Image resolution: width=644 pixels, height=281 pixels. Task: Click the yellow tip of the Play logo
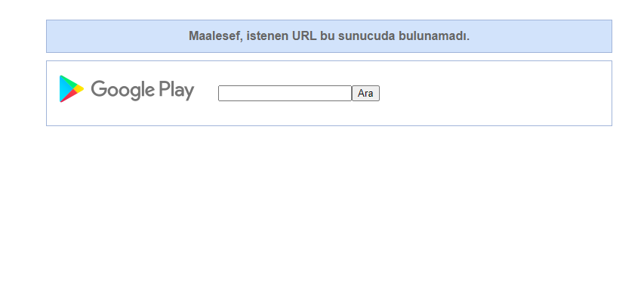(x=80, y=88)
